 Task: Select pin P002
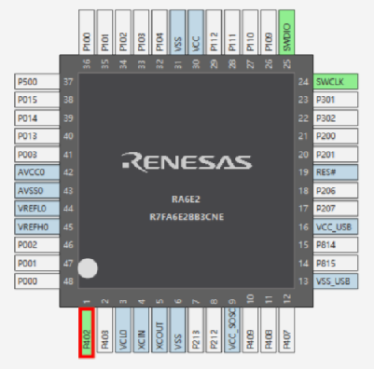(x=37, y=245)
